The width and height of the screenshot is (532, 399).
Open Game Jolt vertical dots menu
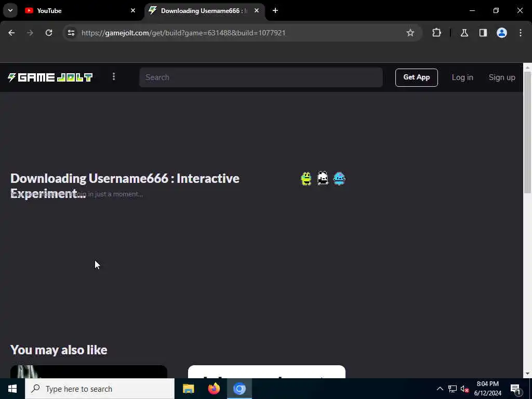[114, 77]
